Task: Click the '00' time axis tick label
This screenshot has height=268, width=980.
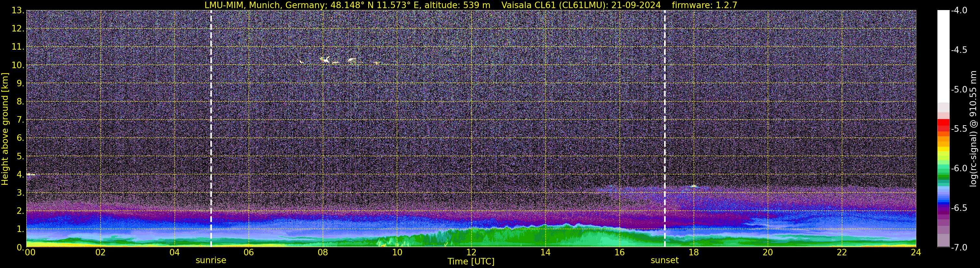Action: click(30, 252)
